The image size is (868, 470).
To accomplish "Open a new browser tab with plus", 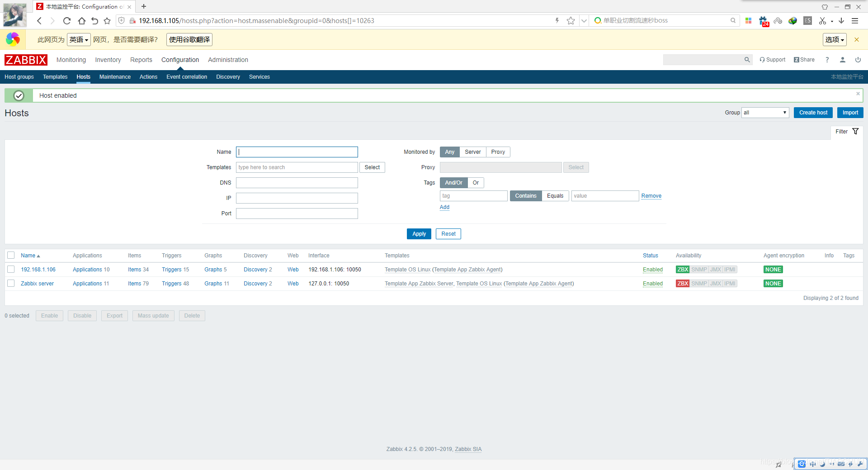I will (144, 6).
